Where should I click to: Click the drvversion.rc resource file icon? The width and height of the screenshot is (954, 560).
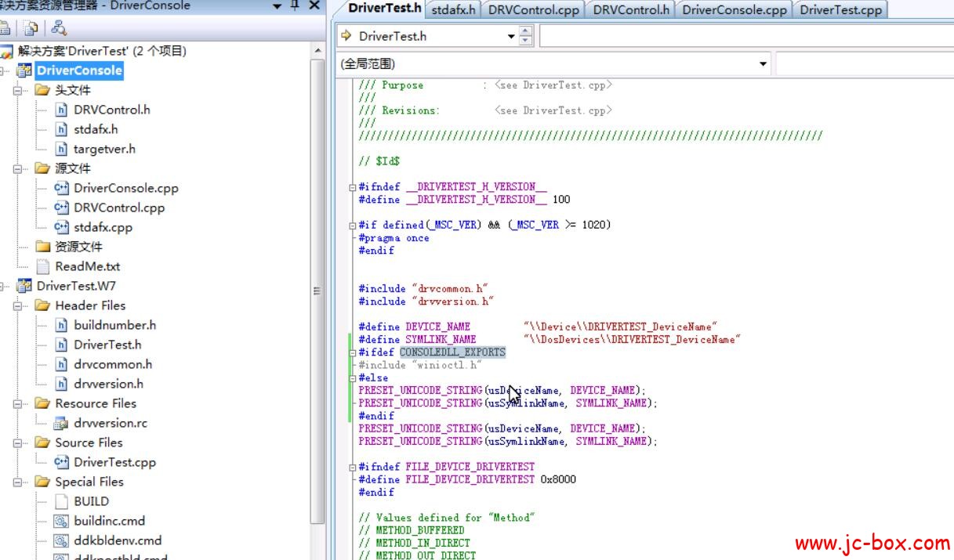click(61, 423)
